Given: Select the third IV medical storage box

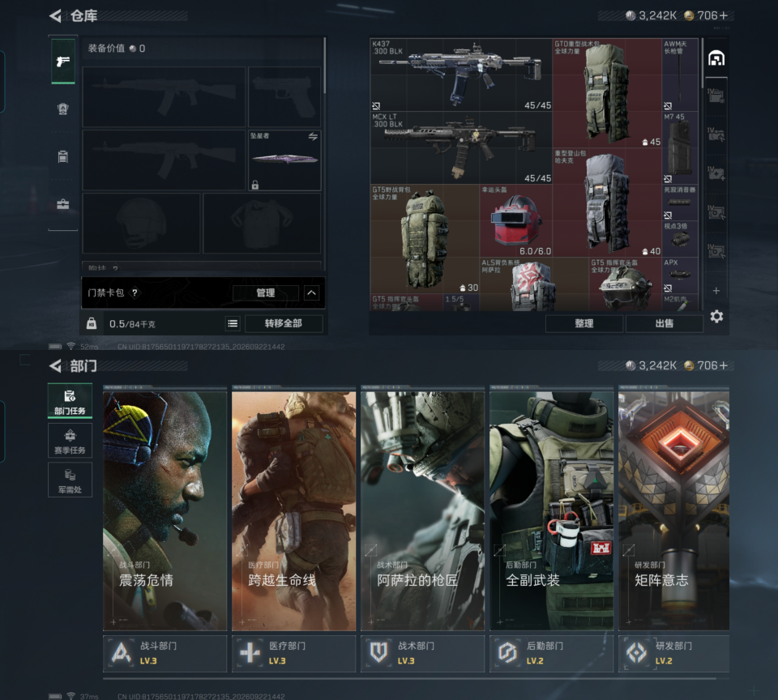Looking at the screenshot, I should point(716,173).
